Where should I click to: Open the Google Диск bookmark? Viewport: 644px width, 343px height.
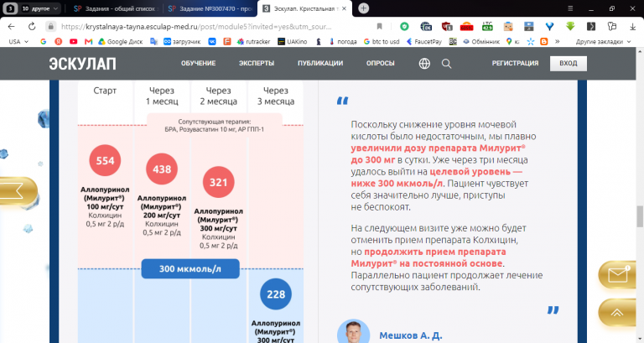(121, 41)
